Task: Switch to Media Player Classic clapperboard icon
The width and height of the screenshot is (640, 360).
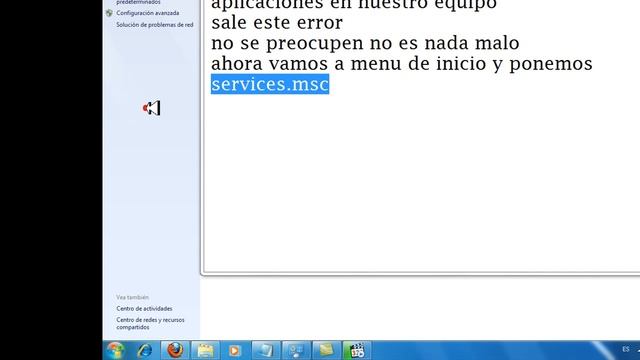Action: tap(357, 350)
